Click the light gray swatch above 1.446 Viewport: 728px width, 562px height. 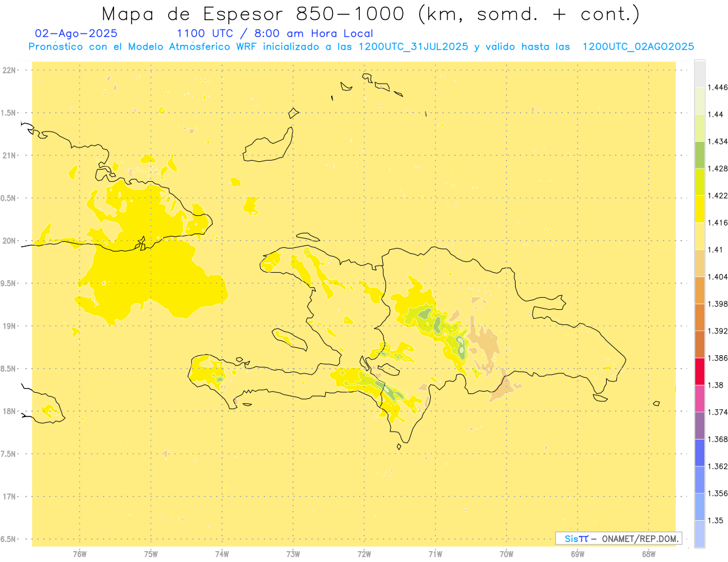pyautogui.click(x=699, y=73)
